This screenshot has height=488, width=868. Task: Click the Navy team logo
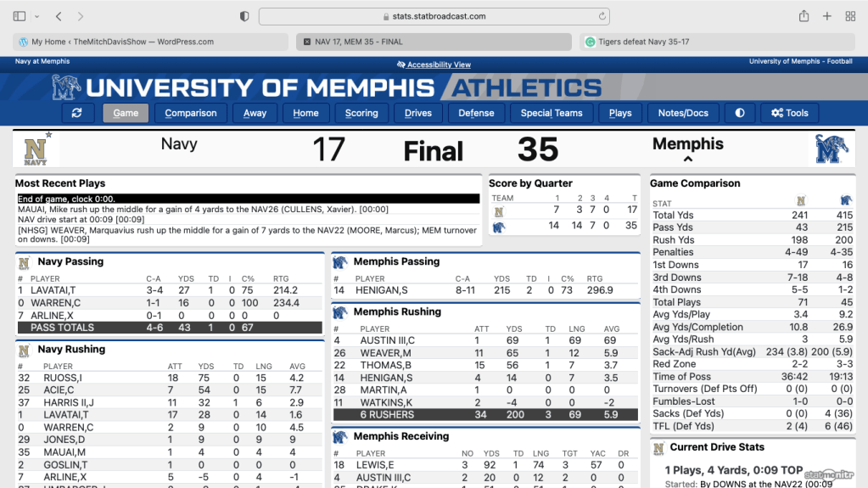click(x=36, y=149)
